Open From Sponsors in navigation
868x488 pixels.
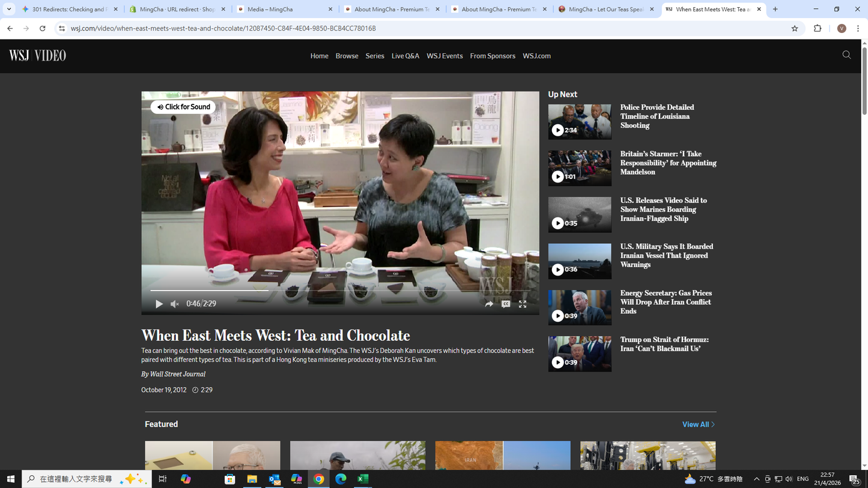[x=493, y=56]
